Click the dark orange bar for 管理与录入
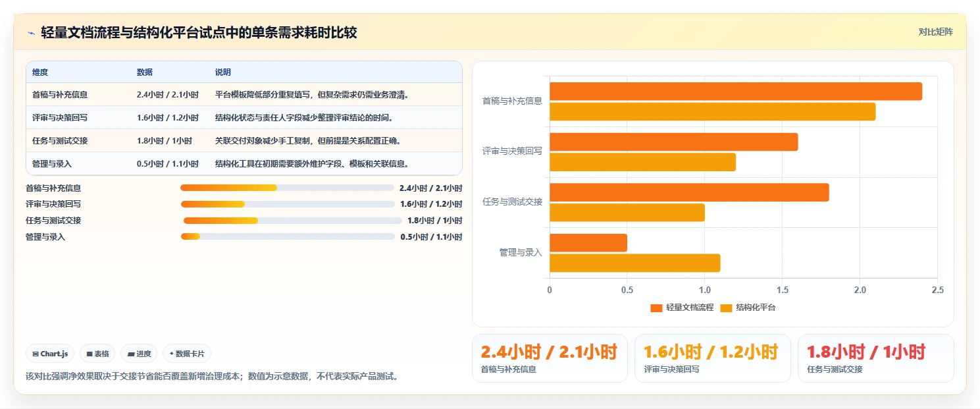980x409 pixels. click(x=588, y=243)
